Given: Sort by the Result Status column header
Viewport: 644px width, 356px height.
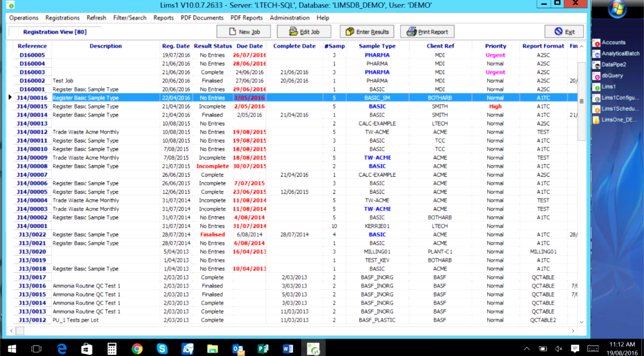Looking at the screenshot, I should coord(213,46).
